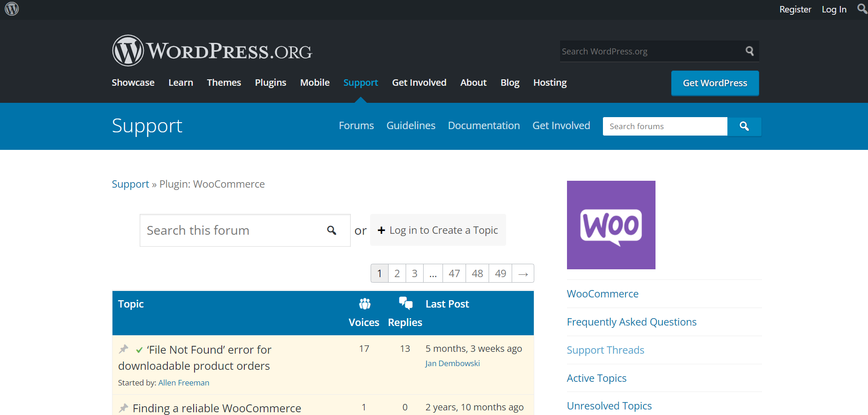Viewport: 868px width, 415px height.
Task: Go to page 2 in pagination
Action: coord(397,273)
